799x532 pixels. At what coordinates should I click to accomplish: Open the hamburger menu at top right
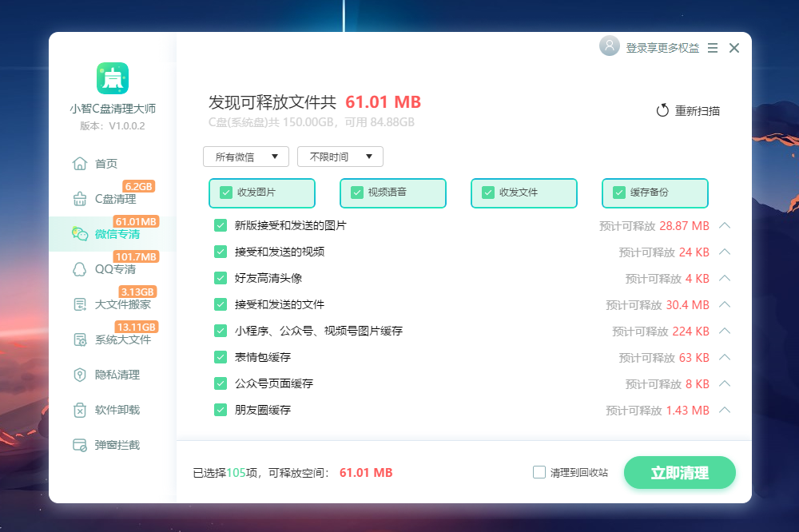712,48
